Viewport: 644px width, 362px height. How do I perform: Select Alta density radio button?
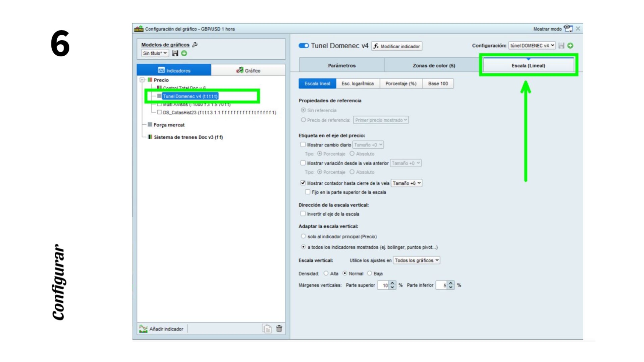[x=326, y=274]
